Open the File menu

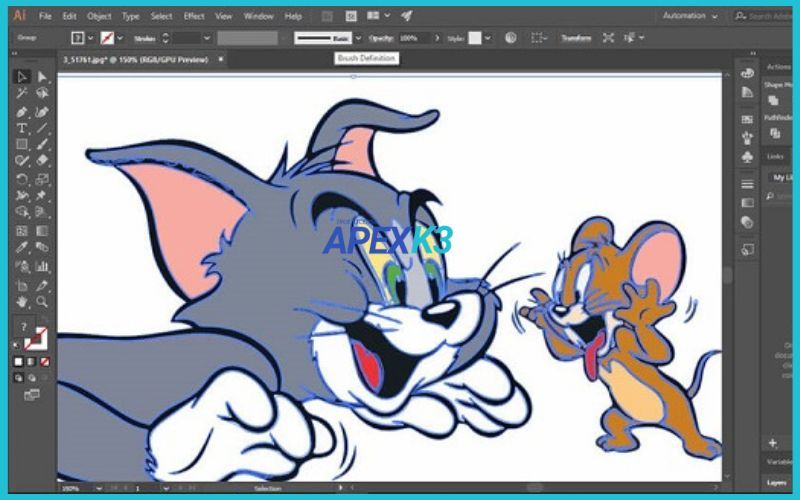pyautogui.click(x=45, y=16)
